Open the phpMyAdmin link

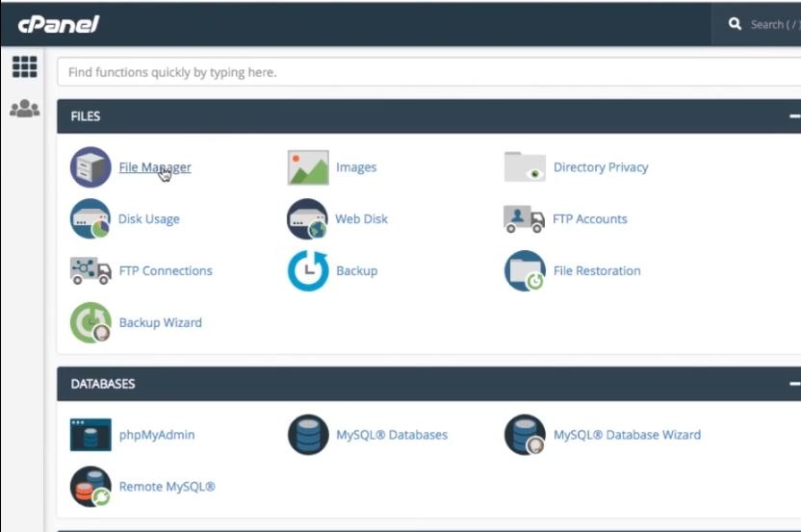click(157, 435)
